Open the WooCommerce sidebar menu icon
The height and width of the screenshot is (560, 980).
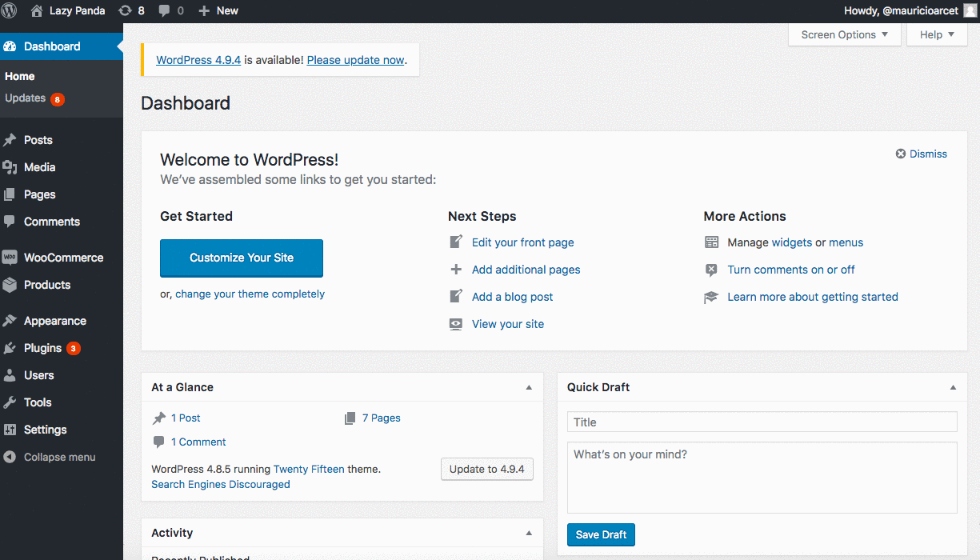point(10,258)
